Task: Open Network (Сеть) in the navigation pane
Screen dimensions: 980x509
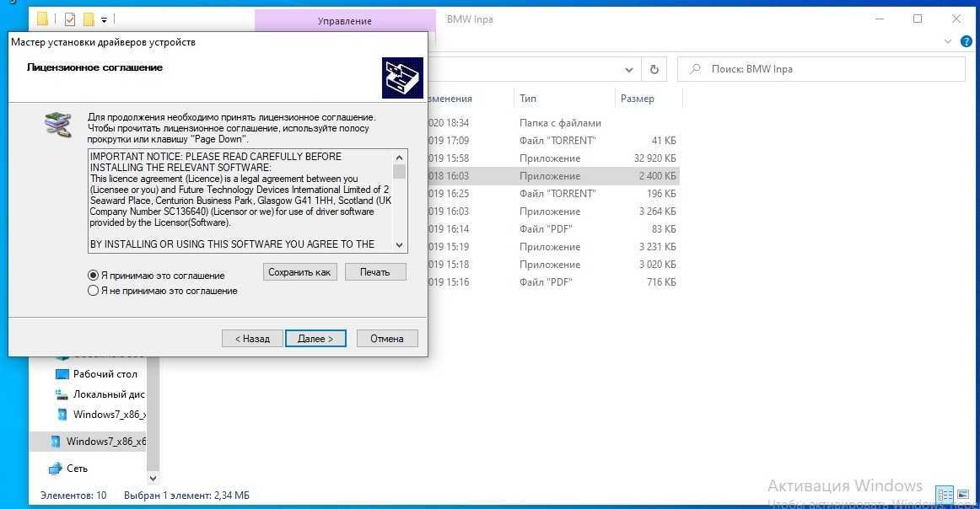Action: click(x=76, y=469)
